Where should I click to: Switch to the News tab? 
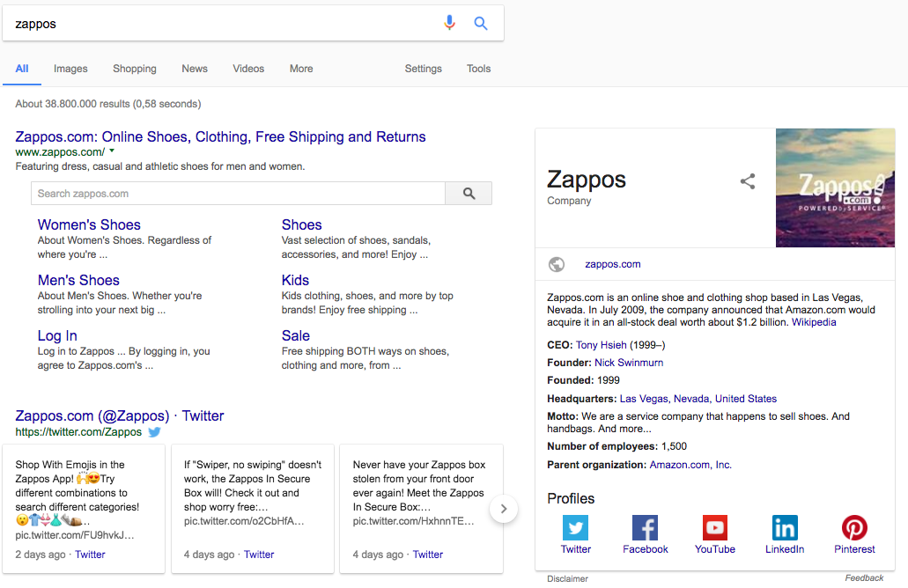tap(195, 69)
